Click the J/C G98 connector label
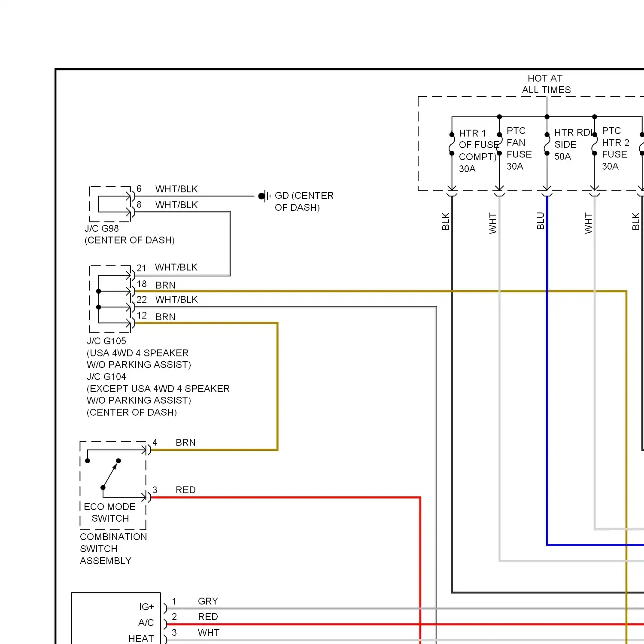The image size is (644, 644). pos(102,228)
